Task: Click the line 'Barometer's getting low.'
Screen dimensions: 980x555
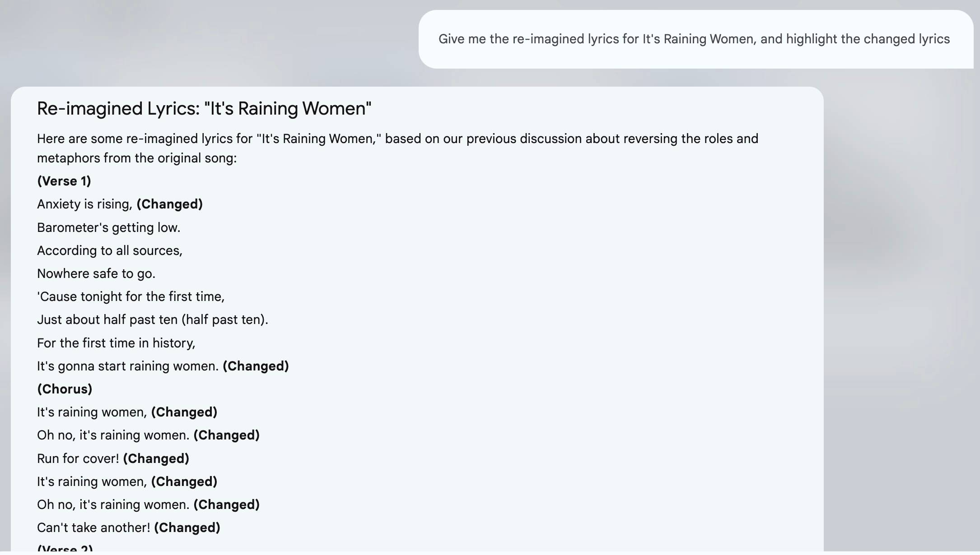Action: (108, 227)
